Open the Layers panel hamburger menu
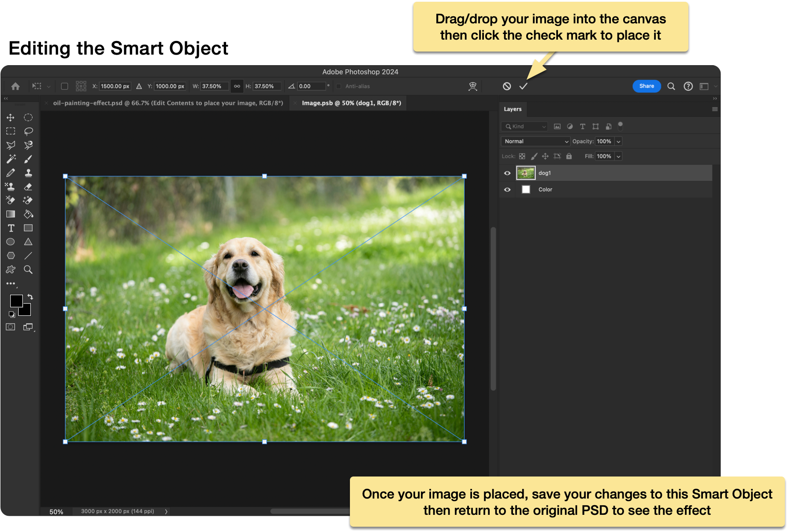Screen dimensions: 788x532 click(714, 109)
